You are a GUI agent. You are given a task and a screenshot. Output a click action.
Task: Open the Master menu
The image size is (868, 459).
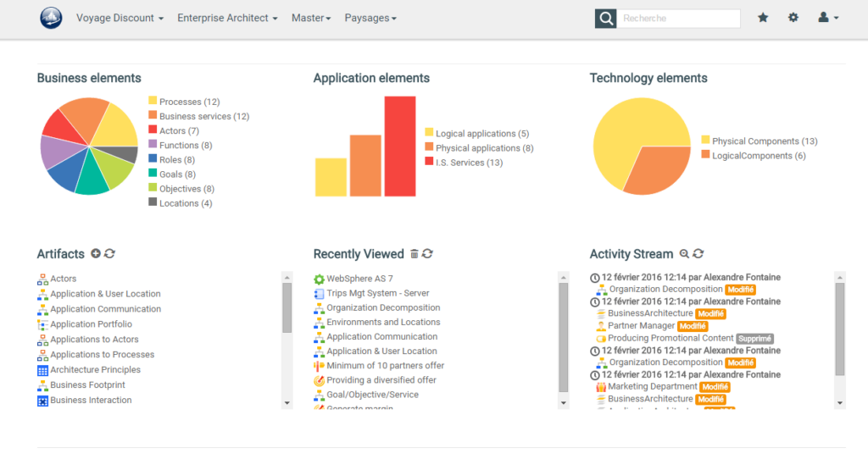point(311,18)
